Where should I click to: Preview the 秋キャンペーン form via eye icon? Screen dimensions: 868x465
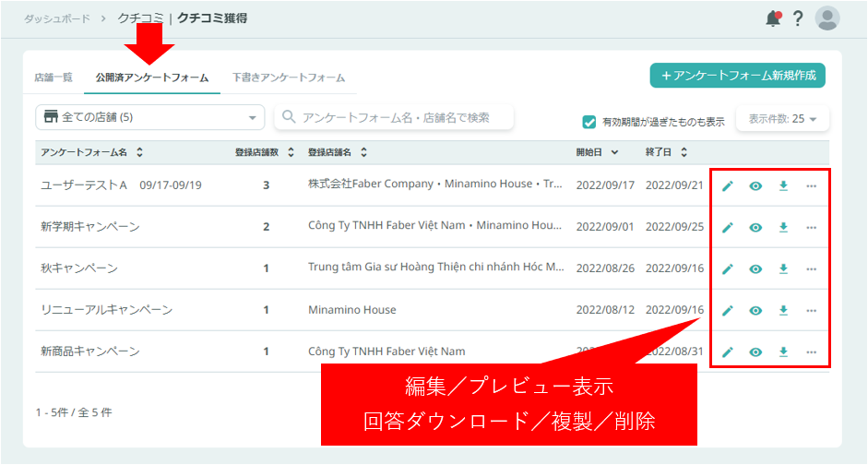755,269
